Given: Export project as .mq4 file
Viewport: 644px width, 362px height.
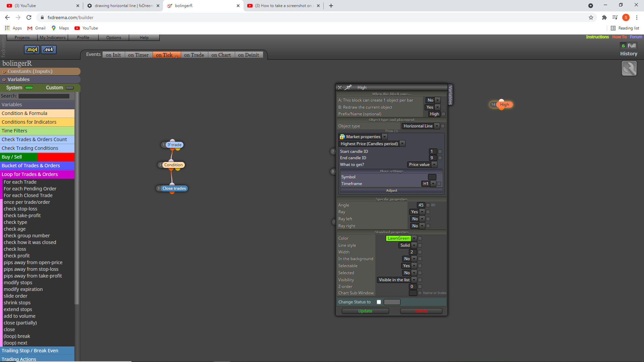Looking at the screenshot, I should point(32,50).
